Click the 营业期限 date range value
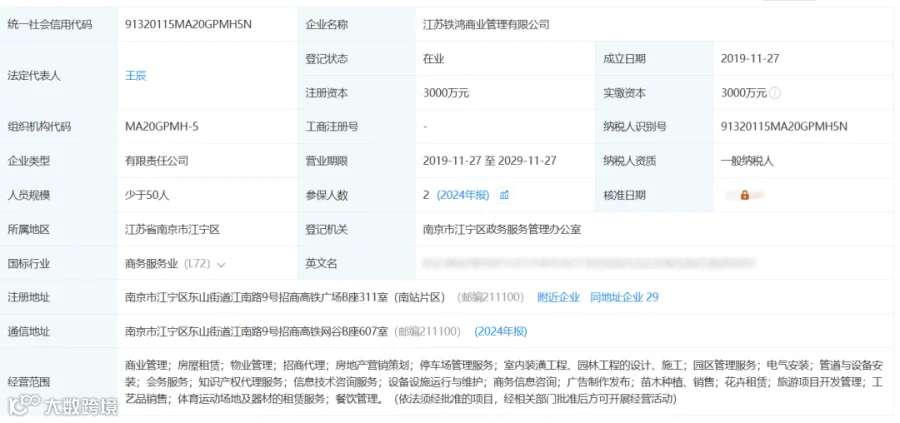The height and width of the screenshot is (423, 900). (x=490, y=161)
